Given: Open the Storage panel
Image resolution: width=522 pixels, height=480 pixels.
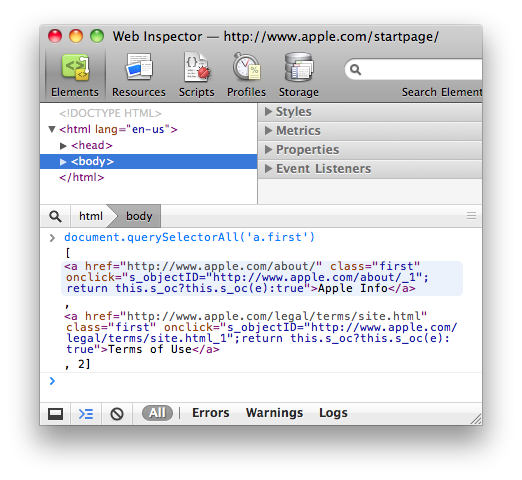Looking at the screenshot, I should [299, 75].
